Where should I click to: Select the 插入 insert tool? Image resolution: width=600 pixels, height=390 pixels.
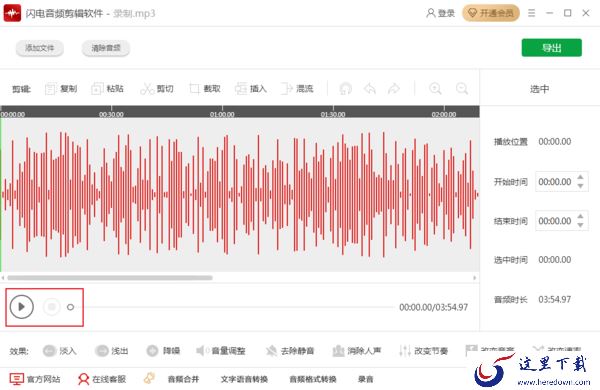pos(251,89)
